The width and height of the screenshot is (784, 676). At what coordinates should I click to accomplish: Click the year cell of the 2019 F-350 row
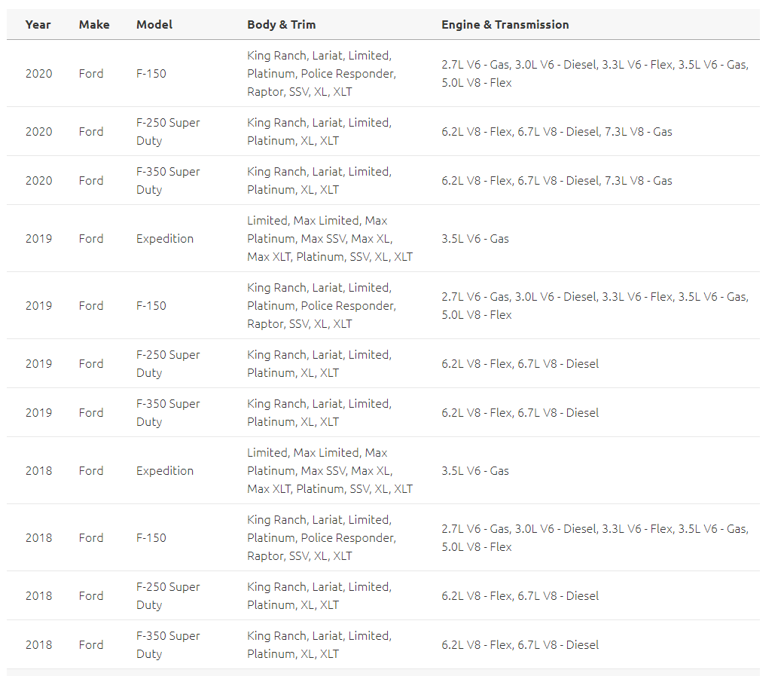(x=39, y=413)
